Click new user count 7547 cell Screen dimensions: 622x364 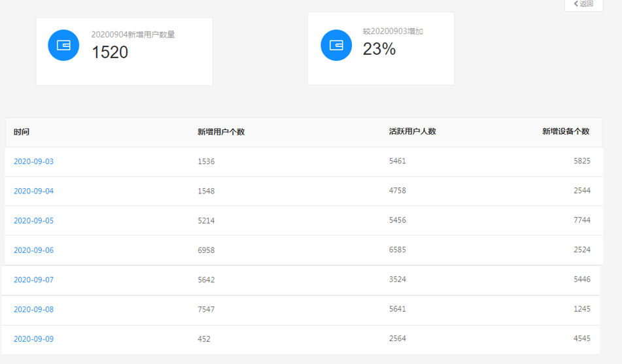(206, 309)
